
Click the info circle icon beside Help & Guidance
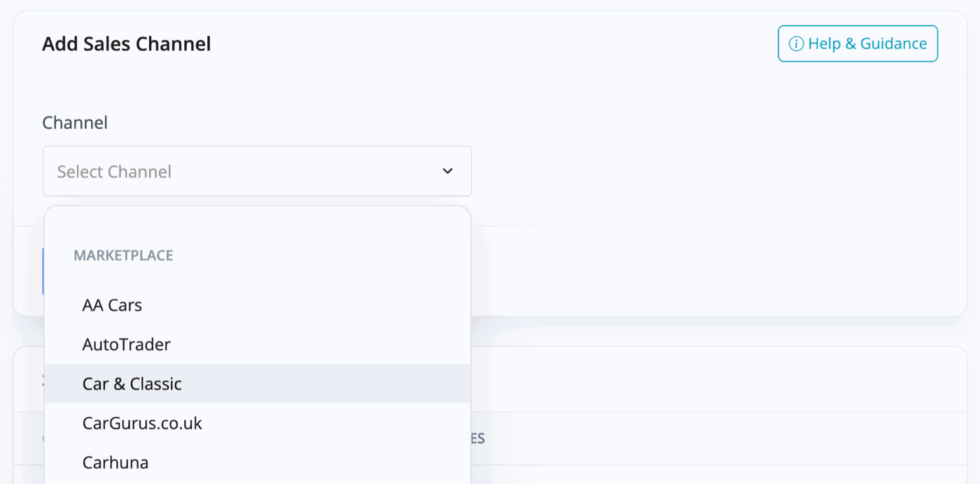(796, 44)
